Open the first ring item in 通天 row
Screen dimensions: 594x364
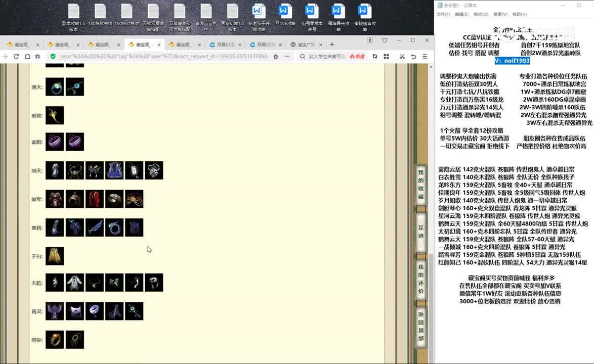click(55, 86)
